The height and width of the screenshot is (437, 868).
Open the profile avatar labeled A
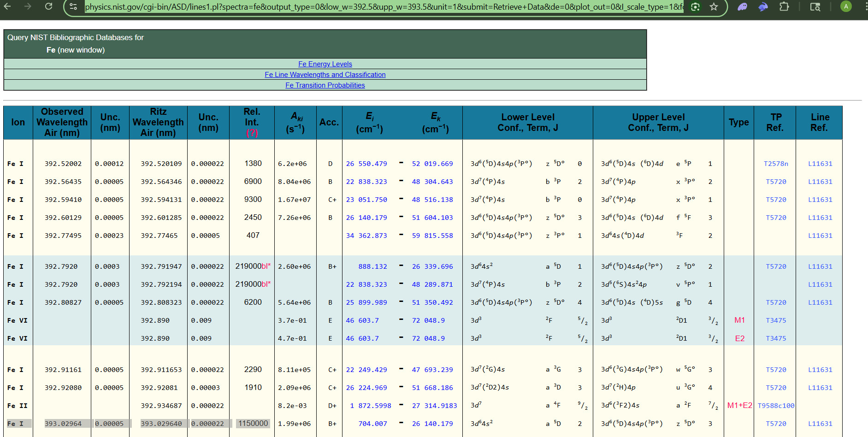coord(846,6)
